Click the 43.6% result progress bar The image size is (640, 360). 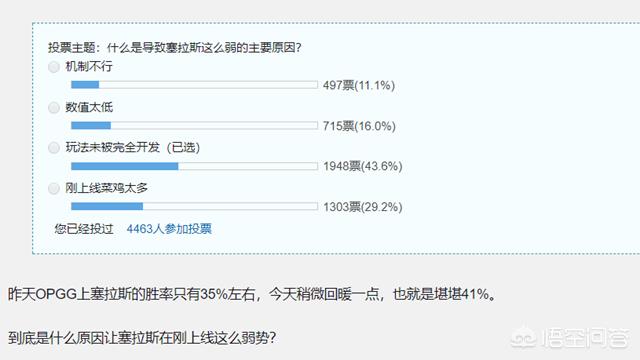pos(194,166)
